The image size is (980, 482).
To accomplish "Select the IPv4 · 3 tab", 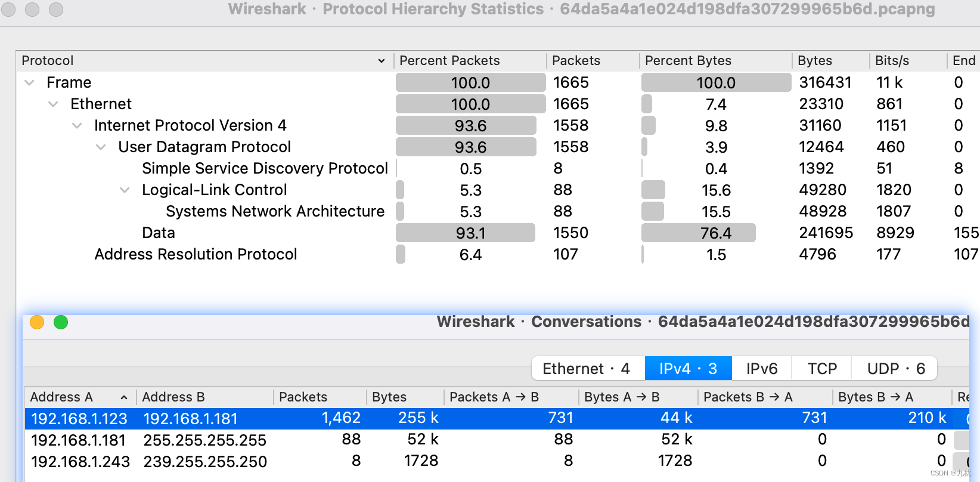I will [x=688, y=369].
